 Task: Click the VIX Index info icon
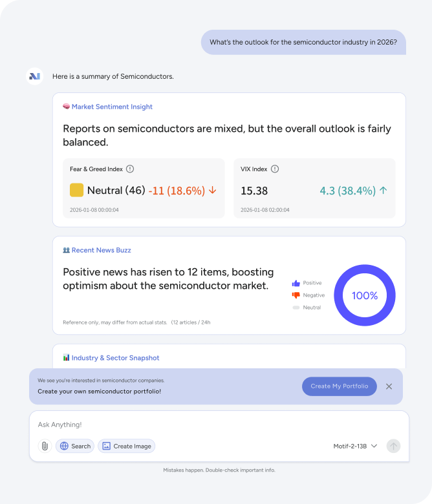click(275, 169)
